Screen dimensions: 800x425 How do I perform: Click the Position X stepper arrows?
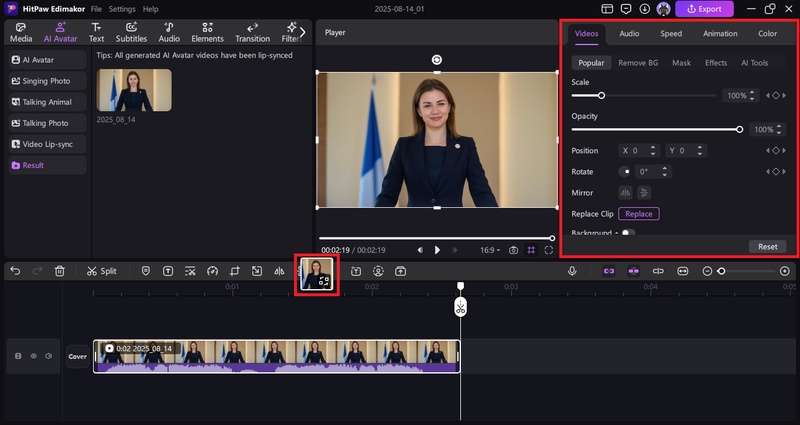click(x=653, y=151)
